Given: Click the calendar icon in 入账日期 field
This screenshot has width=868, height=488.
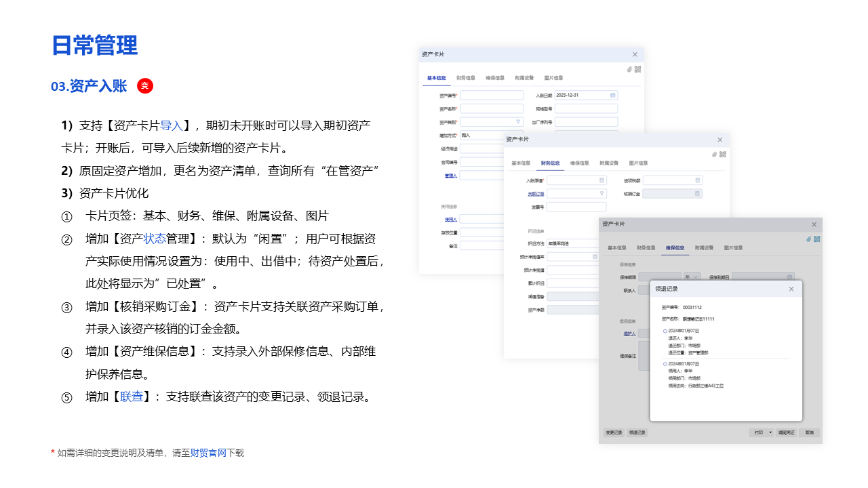Looking at the screenshot, I should (612, 96).
